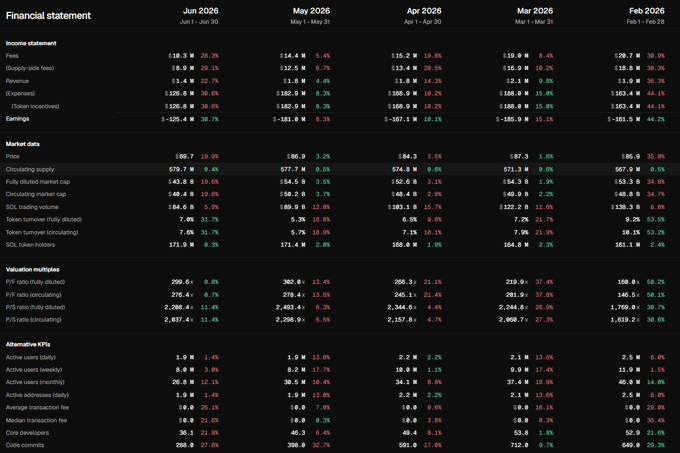Click the Financial statement heading
Screen dimensions: 680x453
click(48, 16)
